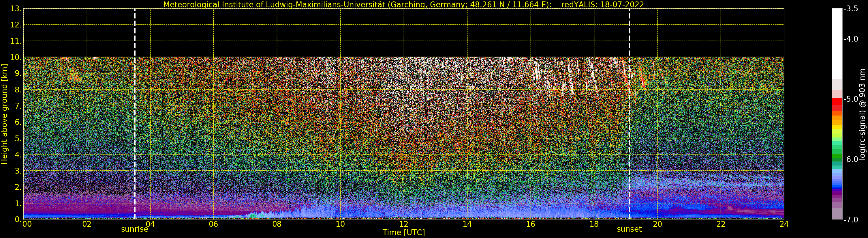Image resolution: width=868 pixels, height=238 pixels.
Task: Click the colorbar tick label '-7.0'
Action: tap(851, 220)
